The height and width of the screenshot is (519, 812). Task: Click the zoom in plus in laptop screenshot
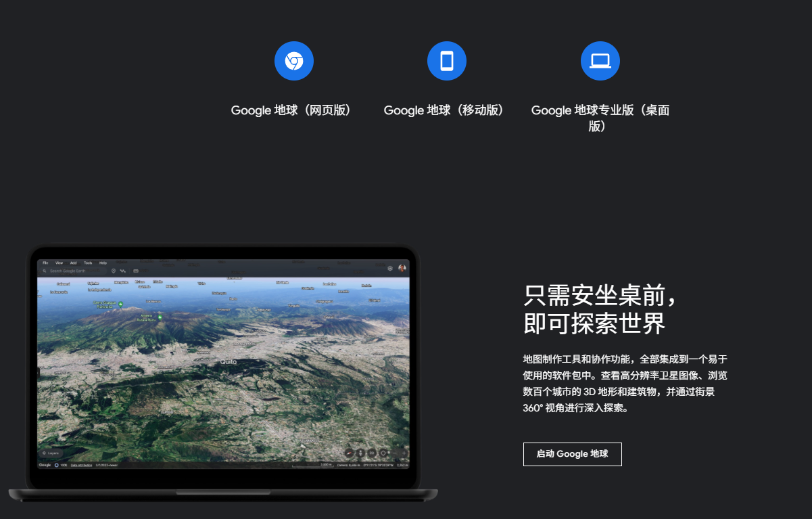[x=404, y=453]
